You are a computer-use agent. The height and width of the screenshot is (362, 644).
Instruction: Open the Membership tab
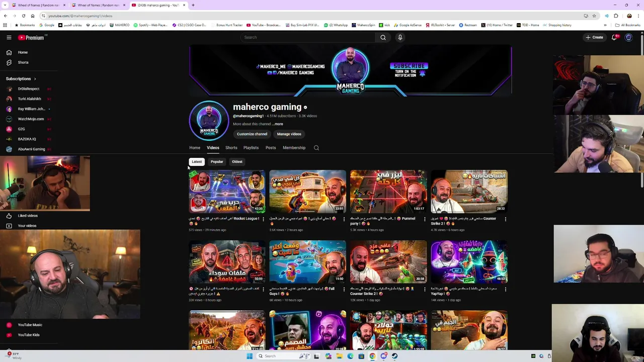pos(294,148)
